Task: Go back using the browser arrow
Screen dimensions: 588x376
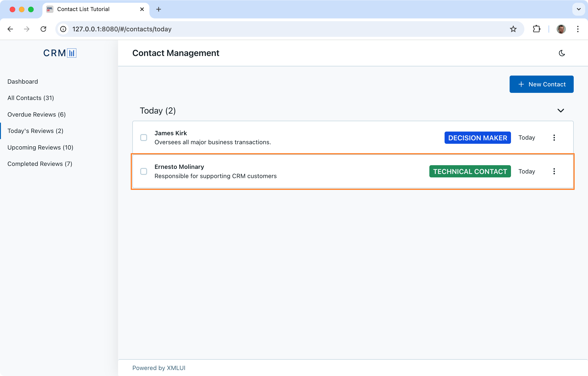Action: point(10,29)
